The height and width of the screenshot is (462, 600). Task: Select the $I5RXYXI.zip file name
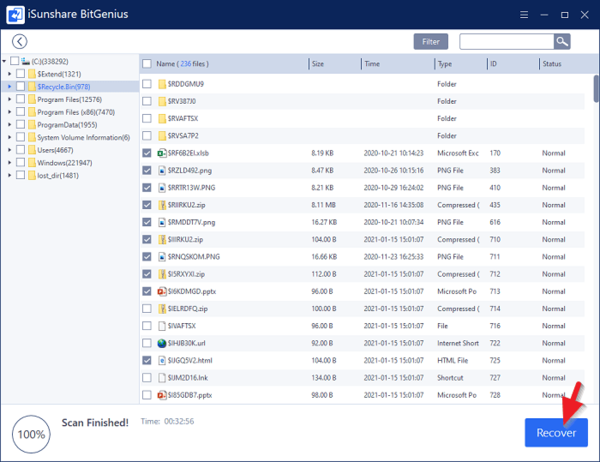coord(186,274)
